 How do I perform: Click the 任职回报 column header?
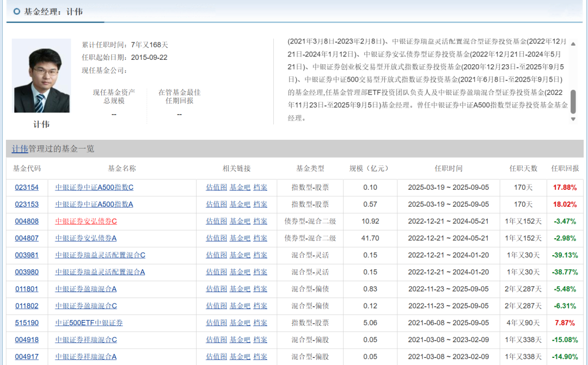565,169
